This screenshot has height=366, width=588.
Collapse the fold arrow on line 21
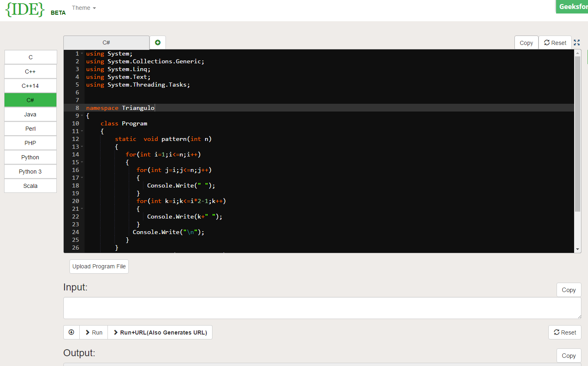82,208
